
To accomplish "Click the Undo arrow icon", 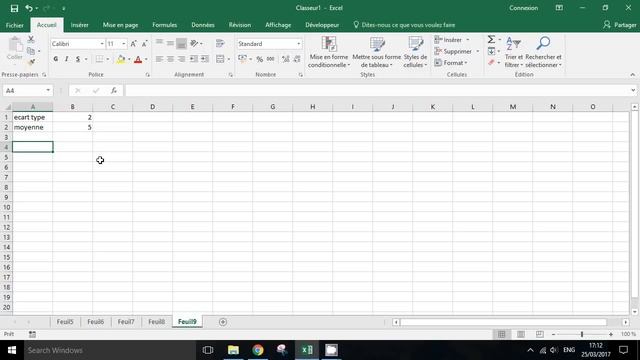I will coord(29,8).
